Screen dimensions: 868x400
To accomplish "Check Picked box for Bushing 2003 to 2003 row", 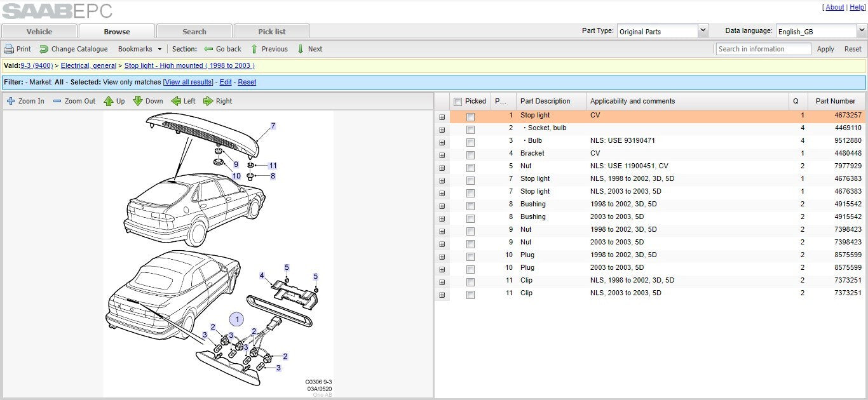I will click(470, 218).
